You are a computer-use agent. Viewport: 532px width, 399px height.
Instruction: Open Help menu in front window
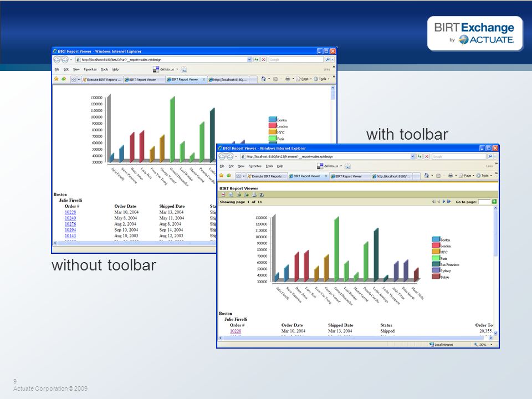pyautogui.click(x=280, y=166)
